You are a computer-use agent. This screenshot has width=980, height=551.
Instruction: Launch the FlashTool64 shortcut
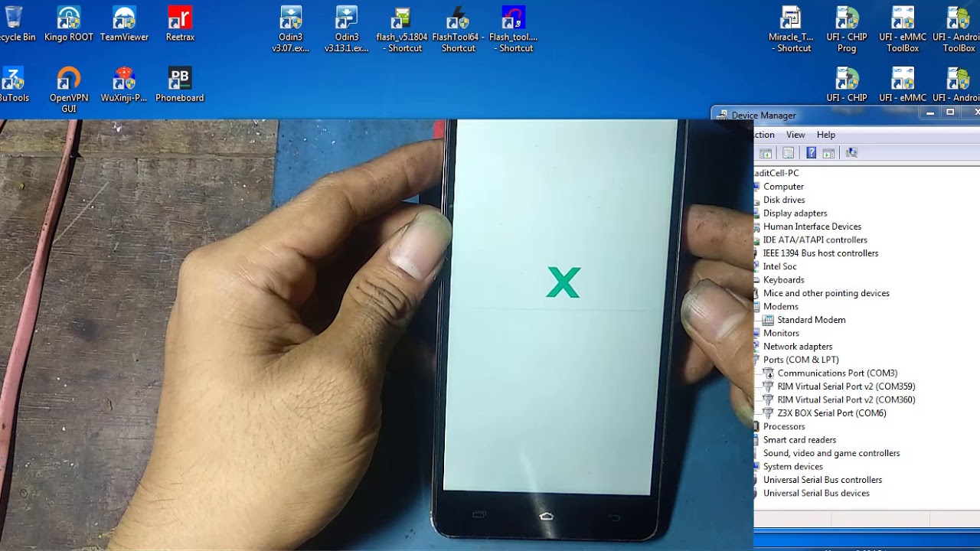(458, 29)
